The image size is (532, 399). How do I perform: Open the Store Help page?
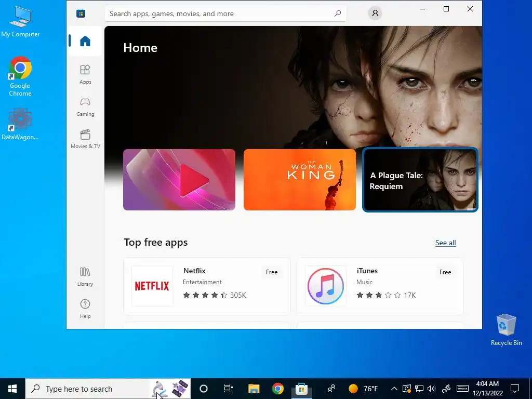coord(85,309)
